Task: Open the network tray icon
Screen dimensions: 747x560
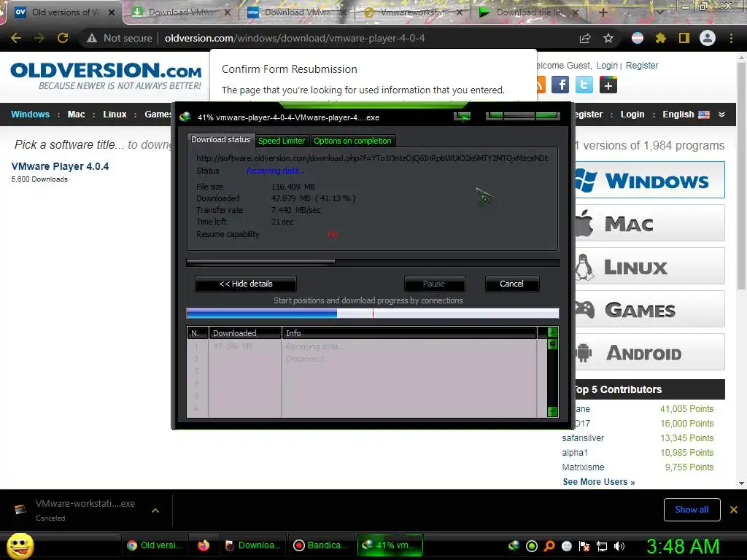Action: click(x=602, y=546)
